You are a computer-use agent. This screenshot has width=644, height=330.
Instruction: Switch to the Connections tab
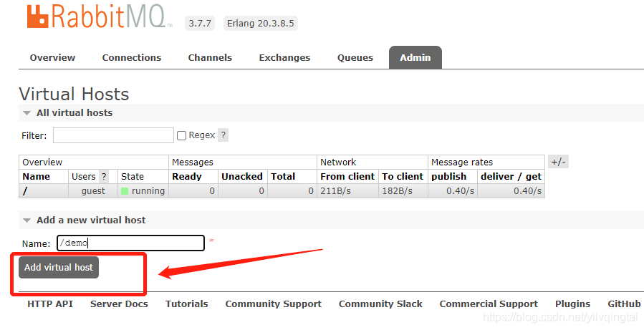131,58
